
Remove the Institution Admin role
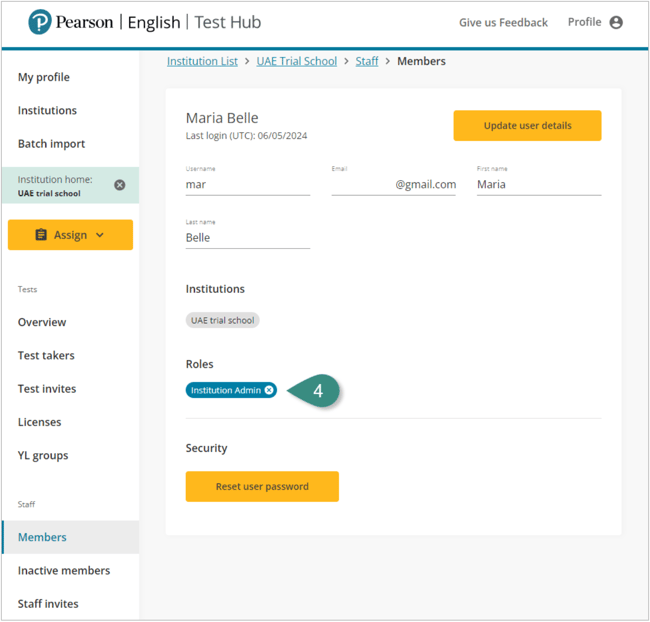pos(269,390)
